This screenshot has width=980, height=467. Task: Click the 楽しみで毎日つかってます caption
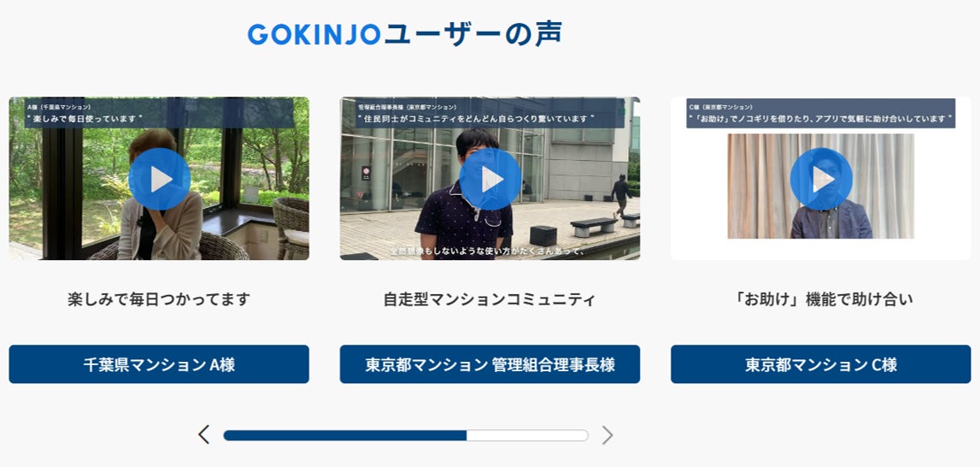click(x=159, y=299)
